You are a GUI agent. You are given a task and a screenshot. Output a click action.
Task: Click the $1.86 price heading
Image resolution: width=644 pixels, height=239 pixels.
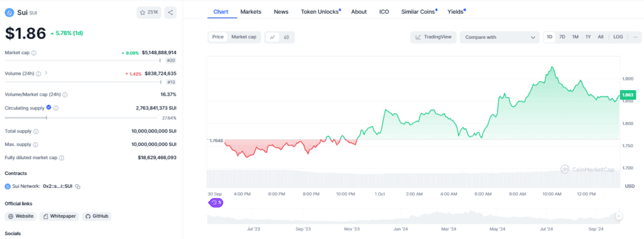click(x=25, y=33)
